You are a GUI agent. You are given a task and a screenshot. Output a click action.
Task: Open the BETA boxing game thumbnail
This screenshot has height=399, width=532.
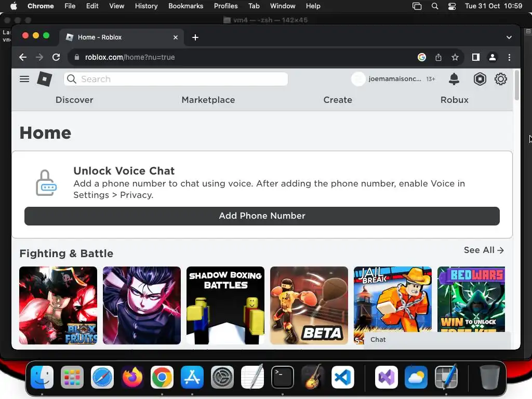[309, 305]
